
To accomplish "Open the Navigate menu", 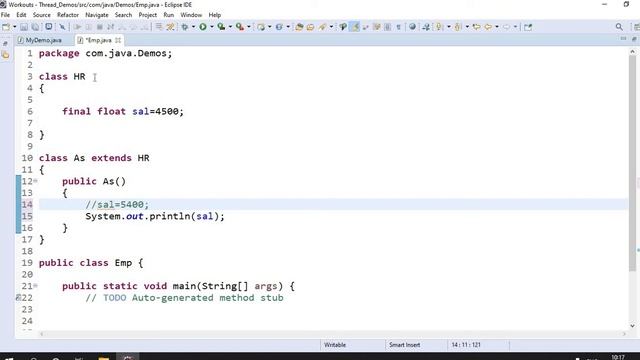I will coord(97,15).
